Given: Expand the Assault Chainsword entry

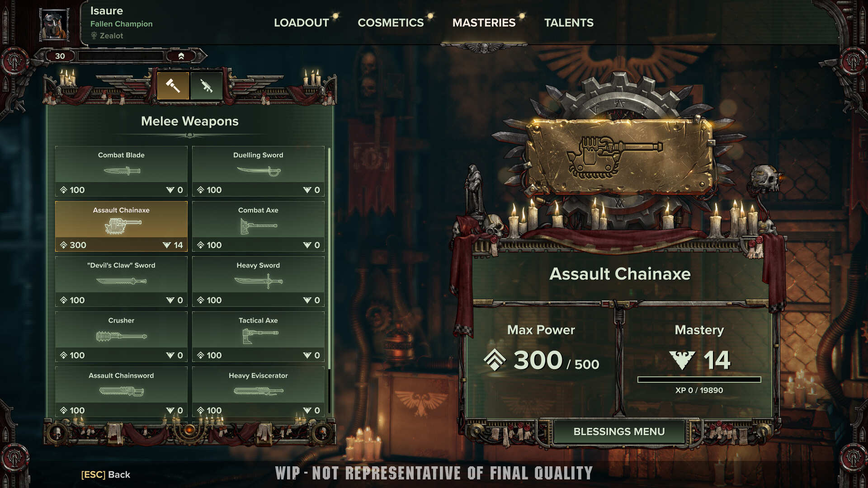Looking at the screenshot, I should pyautogui.click(x=120, y=391).
